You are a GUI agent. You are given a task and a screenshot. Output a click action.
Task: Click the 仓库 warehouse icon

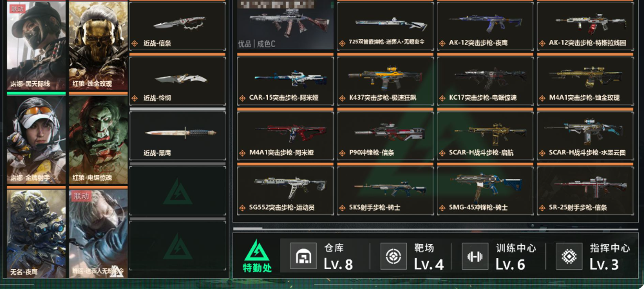(x=303, y=256)
